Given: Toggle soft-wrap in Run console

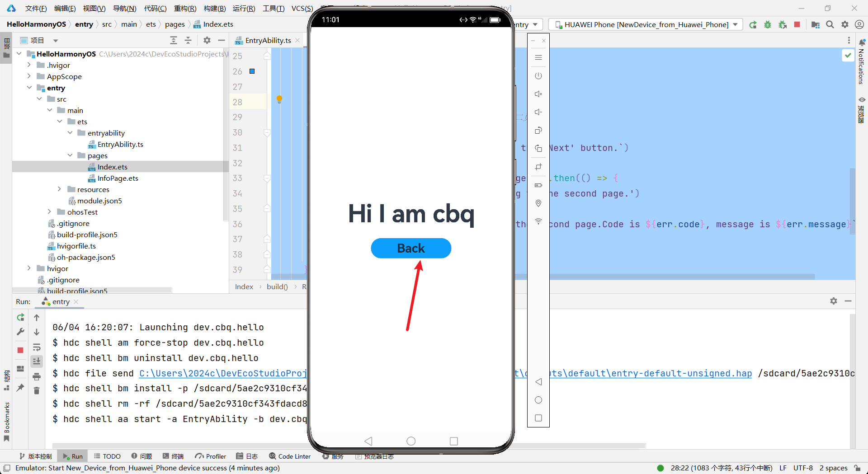Looking at the screenshot, I should tap(37, 347).
